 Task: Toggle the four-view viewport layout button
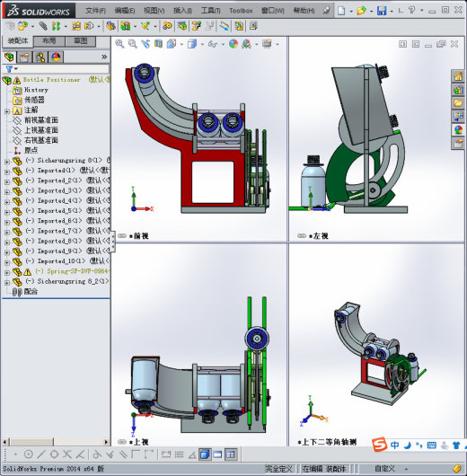point(231,454)
